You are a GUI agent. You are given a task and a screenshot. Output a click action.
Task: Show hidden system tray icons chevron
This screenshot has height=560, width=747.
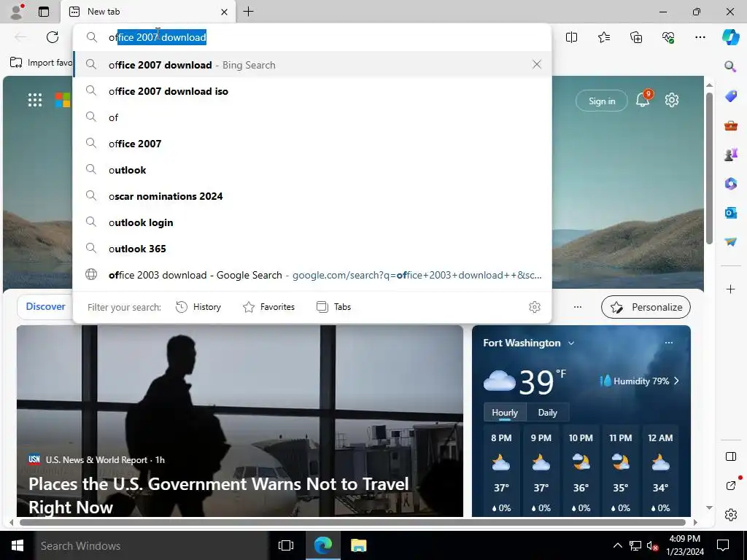pos(617,545)
